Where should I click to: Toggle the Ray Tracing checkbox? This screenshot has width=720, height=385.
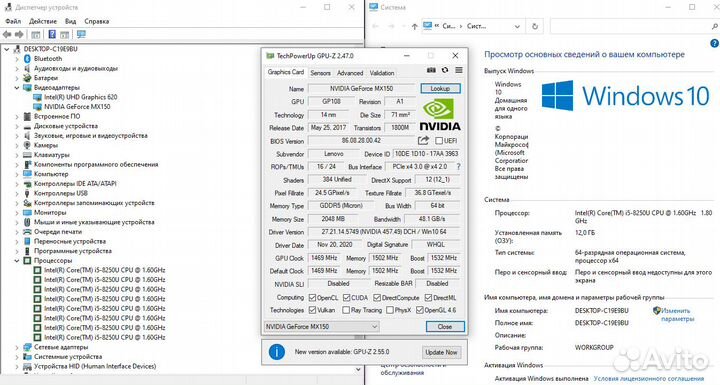point(346,310)
